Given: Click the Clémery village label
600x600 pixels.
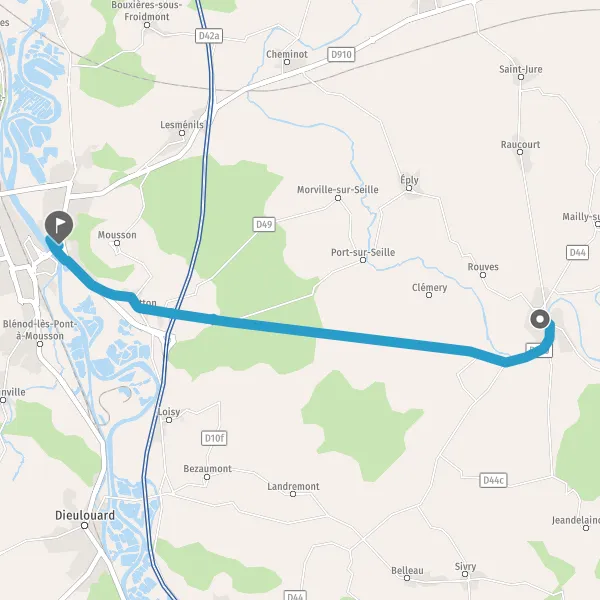Looking at the screenshot, I should tap(429, 287).
